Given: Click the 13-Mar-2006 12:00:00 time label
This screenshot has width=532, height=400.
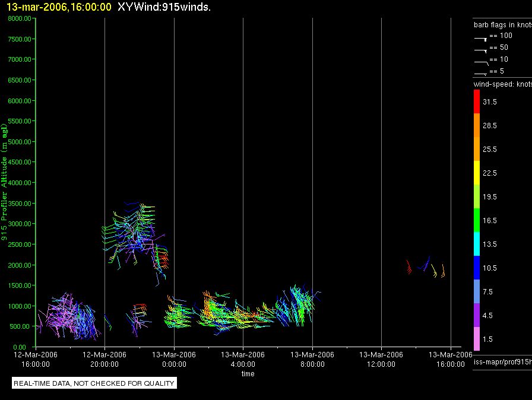Looking at the screenshot, I should 381,359.
